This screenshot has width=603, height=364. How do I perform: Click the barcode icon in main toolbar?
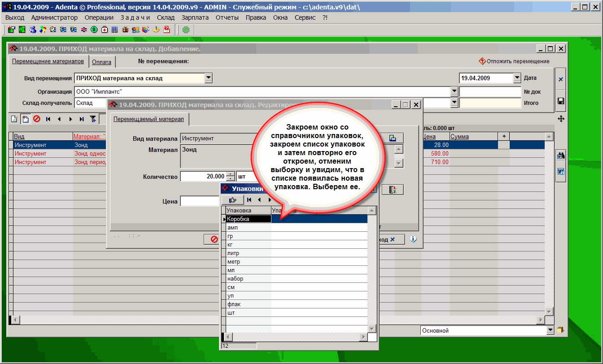click(x=115, y=30)
